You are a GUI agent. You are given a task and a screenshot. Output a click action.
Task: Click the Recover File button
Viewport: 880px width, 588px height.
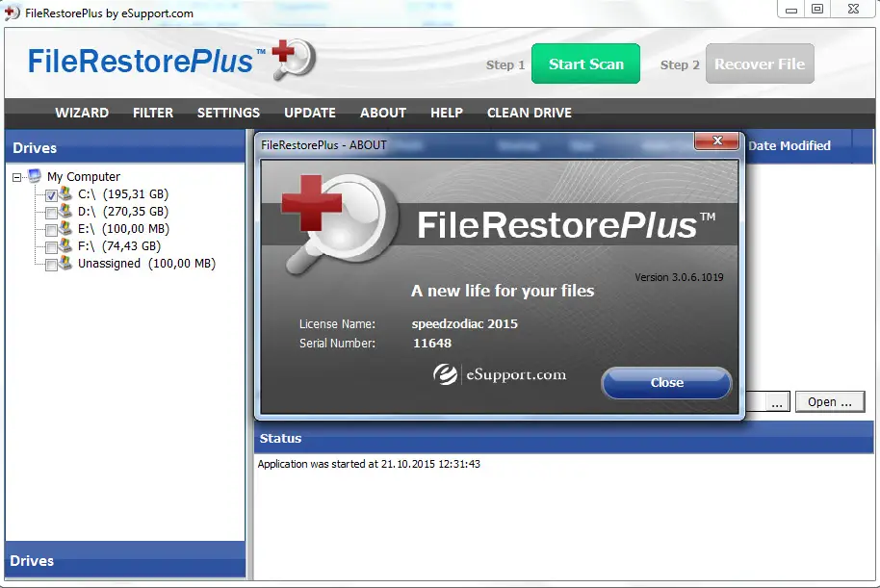[760, 64]
